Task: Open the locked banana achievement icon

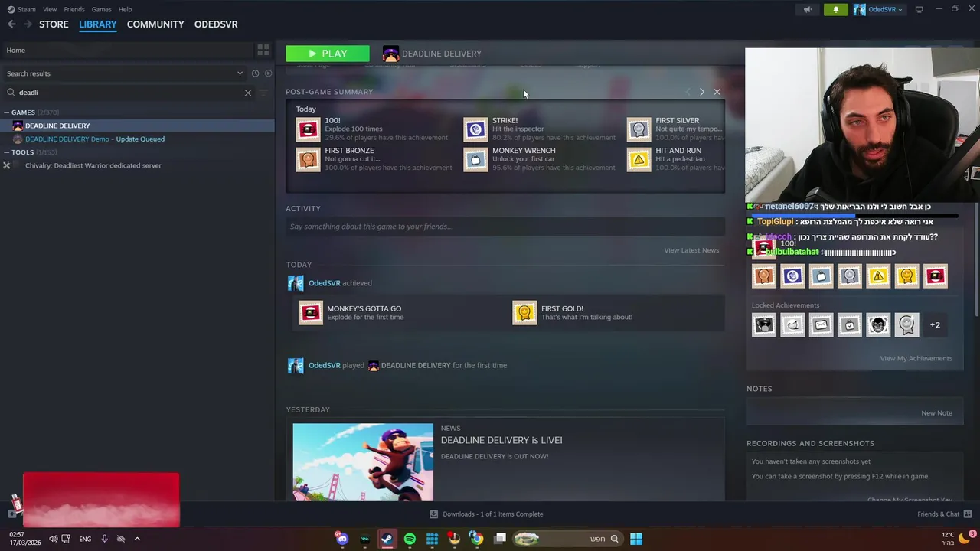Action: [x=792, y=325]
